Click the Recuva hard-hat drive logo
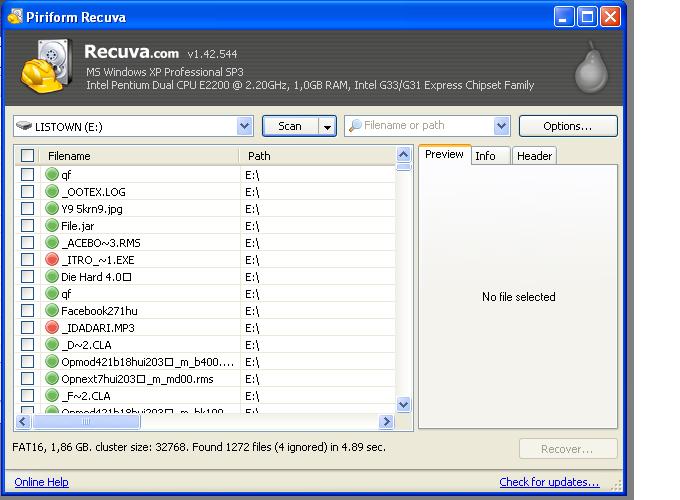680x500 pixels. click(46, 66)
